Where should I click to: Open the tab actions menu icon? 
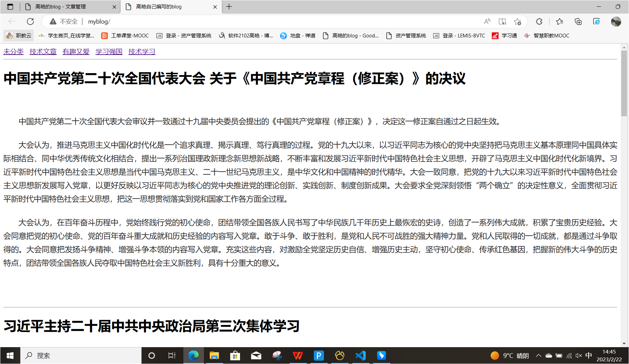[10, 7]
